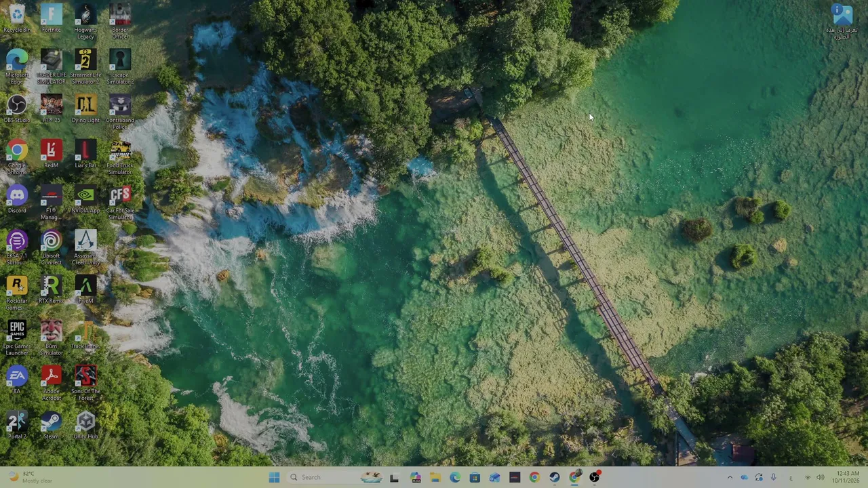Select the Streamer Life Simulator 2 shortcut
868x488 pixels.
pos(85,66)
